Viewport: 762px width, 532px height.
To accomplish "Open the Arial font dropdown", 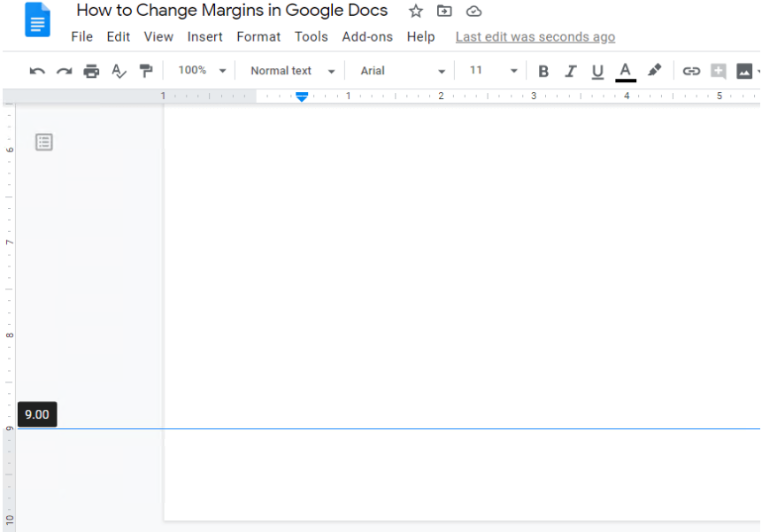I will (x=403, y=71).
